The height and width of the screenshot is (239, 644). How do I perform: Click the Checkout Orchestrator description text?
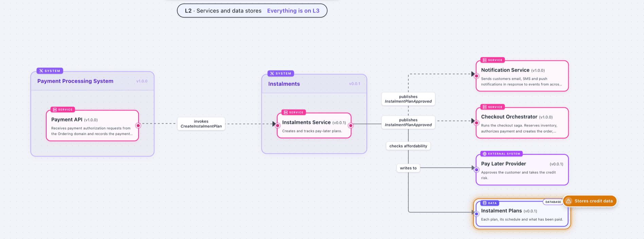519,128
